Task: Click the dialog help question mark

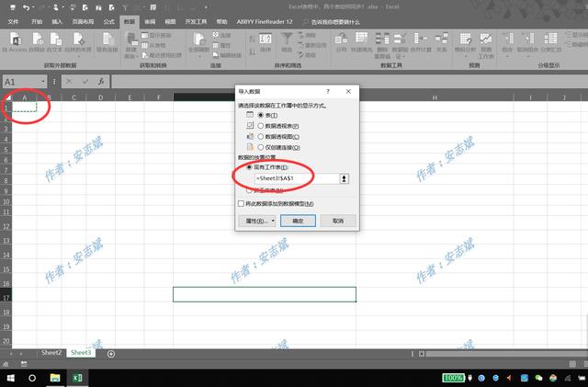Action: point(328,91)
